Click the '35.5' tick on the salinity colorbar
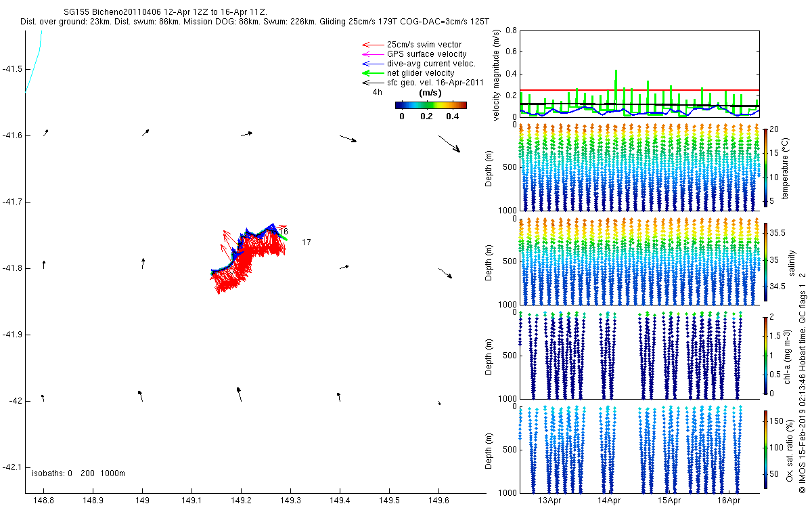Screen dimensions: 812x508 click(777, 232)
